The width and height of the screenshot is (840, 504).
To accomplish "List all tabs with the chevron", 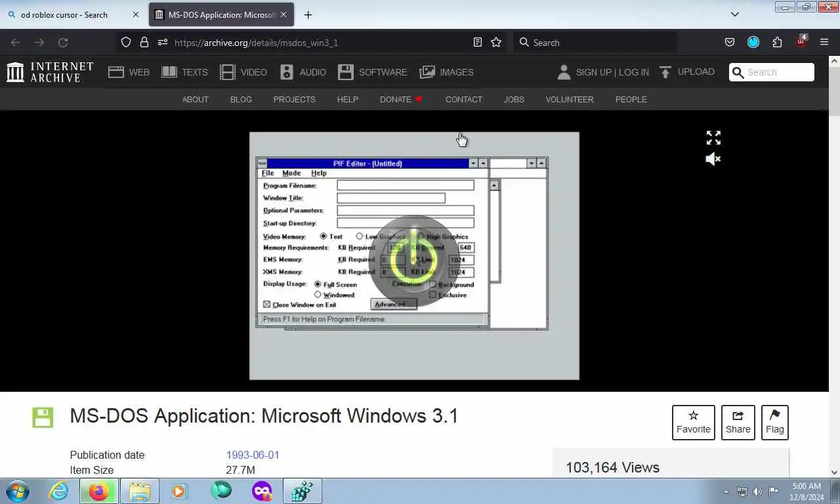I will 735,14.
